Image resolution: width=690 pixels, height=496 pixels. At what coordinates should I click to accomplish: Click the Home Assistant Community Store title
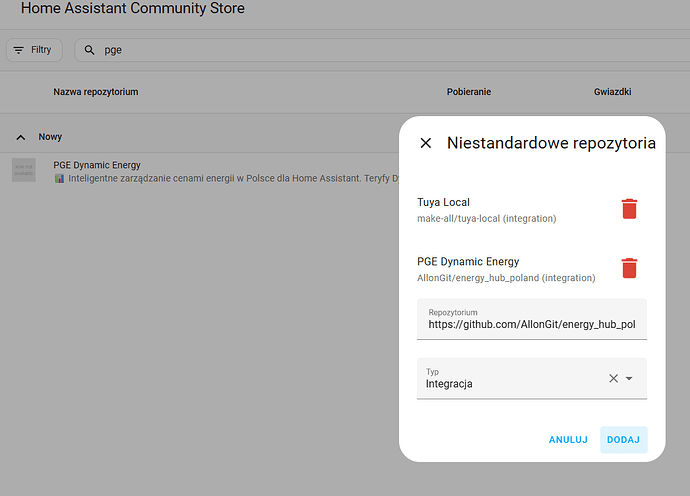(x=132, y=8)
